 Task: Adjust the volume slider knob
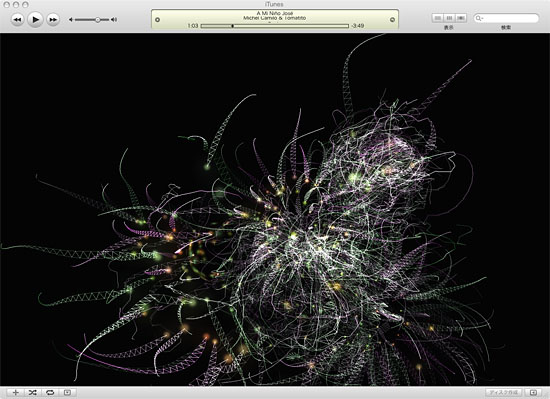(x=98, y=20)
